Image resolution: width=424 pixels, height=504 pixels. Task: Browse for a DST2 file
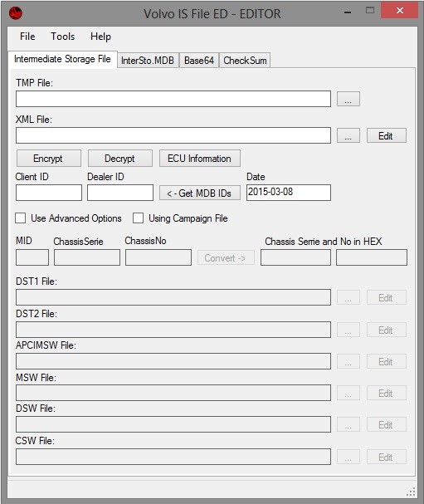(348, 330)
